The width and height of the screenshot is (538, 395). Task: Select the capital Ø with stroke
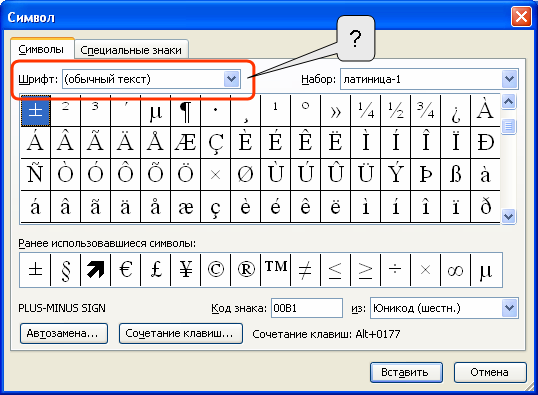246,174
